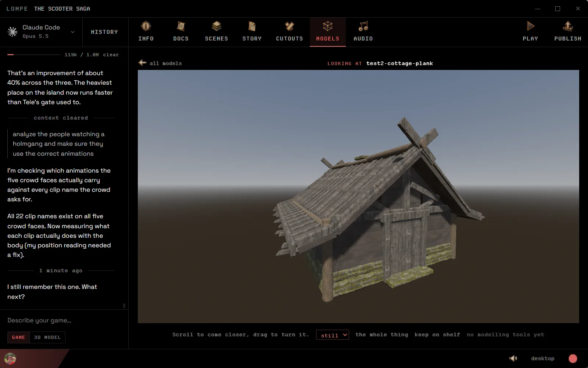
Task: Open the Info section icon
Action: click(x=146, y=26)
